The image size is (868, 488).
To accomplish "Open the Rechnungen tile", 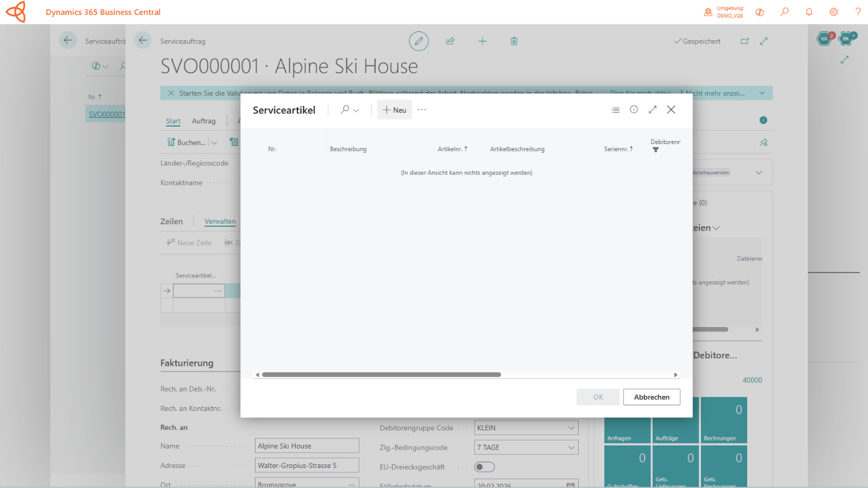I will [724, 420].
